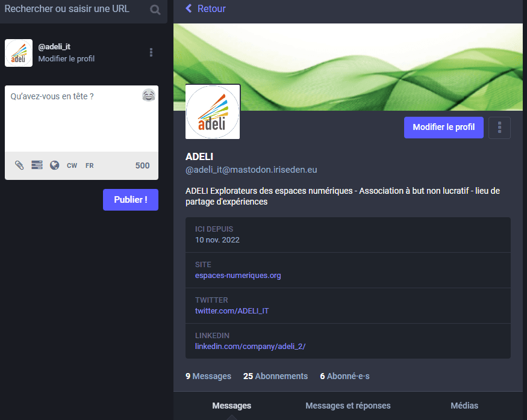View the 25 Abonnements list

pos(275,376)
